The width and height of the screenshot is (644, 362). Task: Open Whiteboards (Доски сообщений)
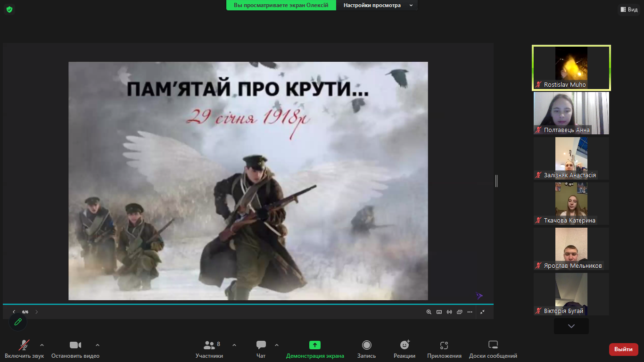(x=493, y=349)
